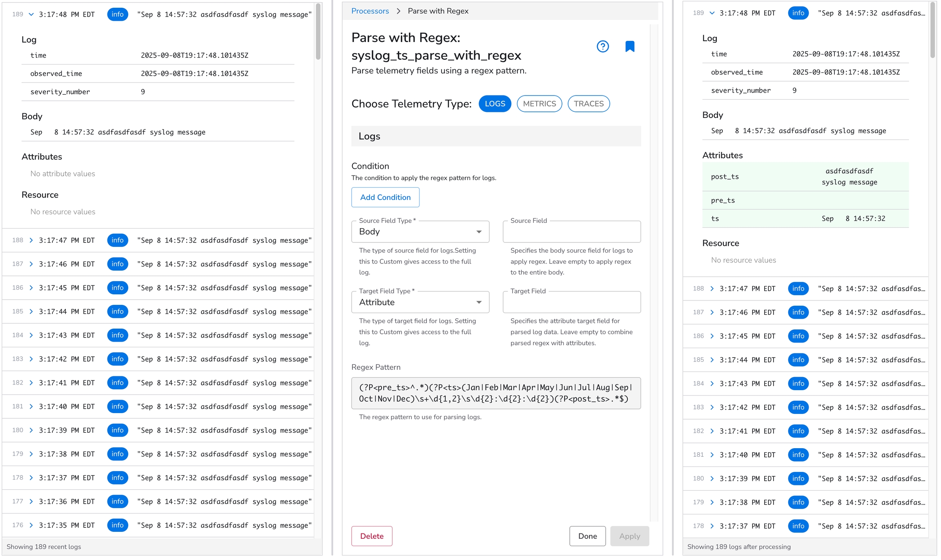Go to Processors breadcrumb link

pos(370,11)
